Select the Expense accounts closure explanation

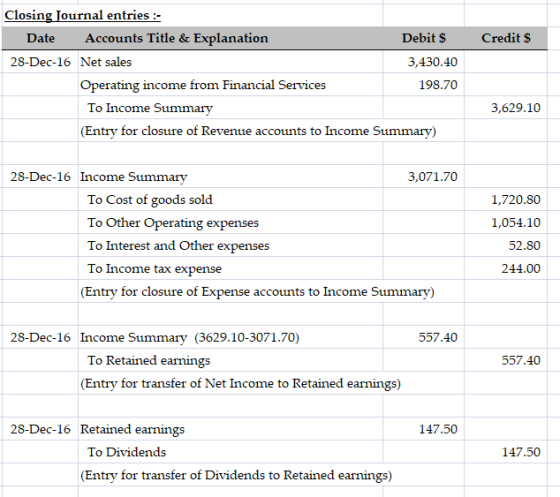tap(257, 292)
